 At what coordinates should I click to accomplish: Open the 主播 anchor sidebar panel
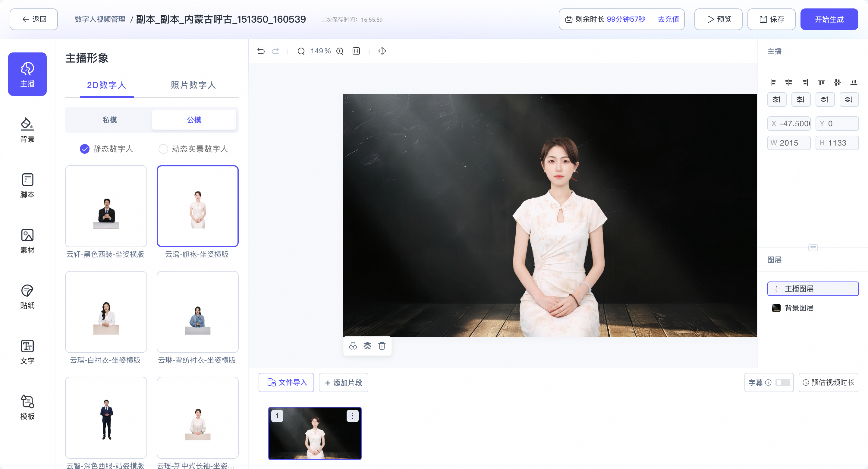[27, 74]
